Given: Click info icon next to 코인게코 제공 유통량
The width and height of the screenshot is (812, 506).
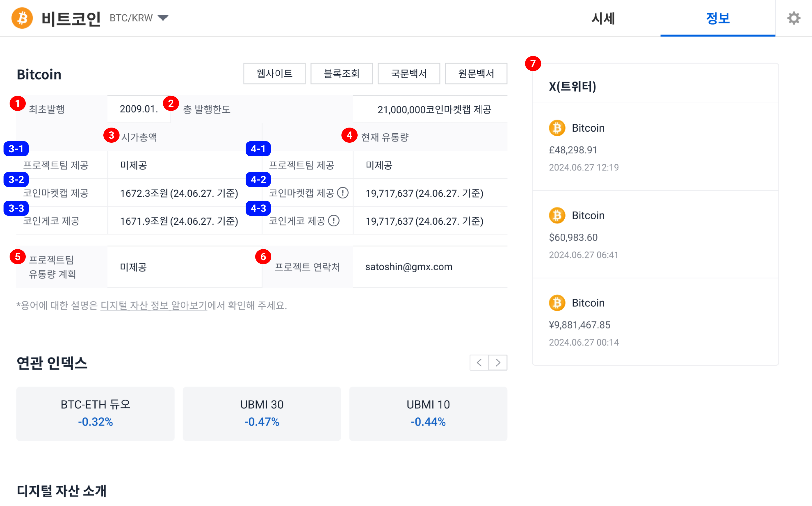Looking at the screenshot, I should coord(334,221).
